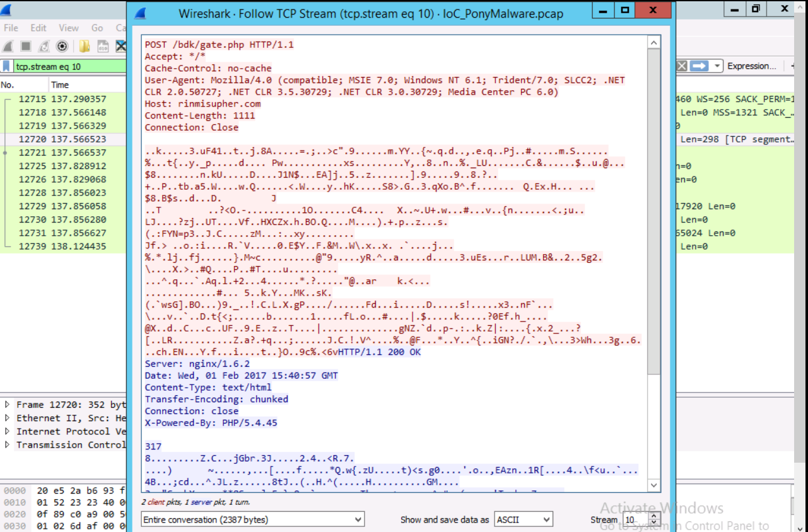This screenshot has height=532, width=808.
Task: Click the Stop capture square icon
Action: (26, 46)
